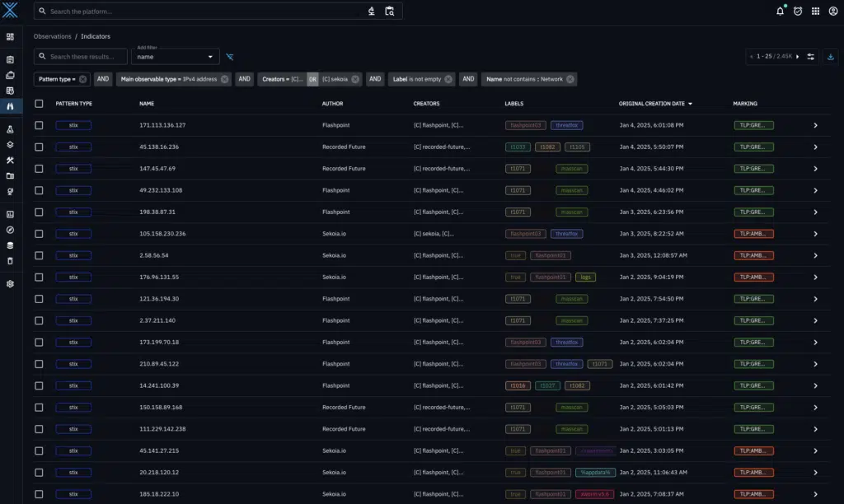Toggle the OR operator in Creators filter
This screenshot has width=844, height=504.
tap(312, 79)
